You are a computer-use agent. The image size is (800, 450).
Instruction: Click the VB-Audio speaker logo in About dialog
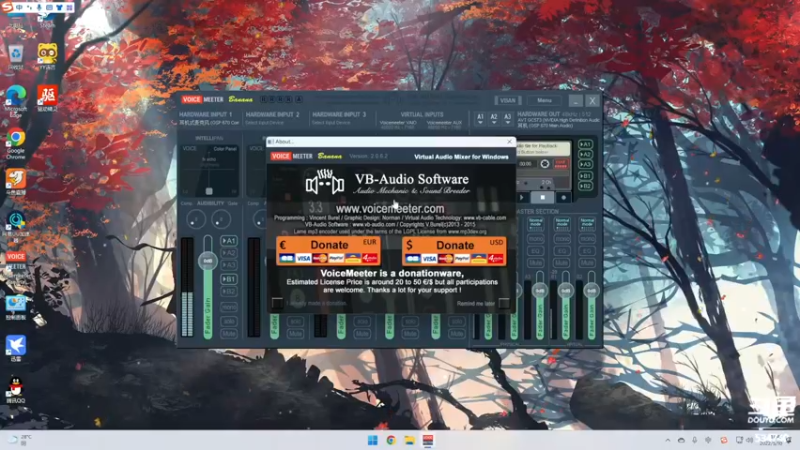(x=324, y=183)
